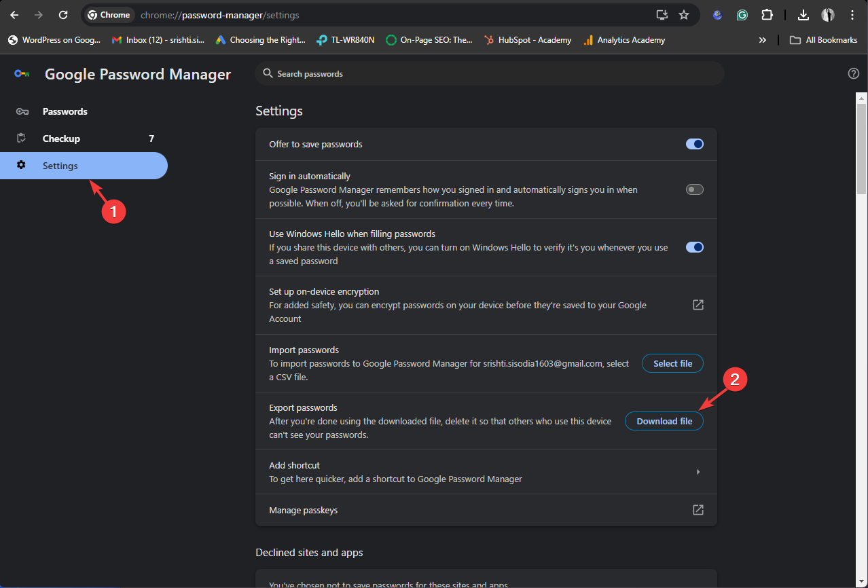868x588 pixels.
Task: Click Download file to export passwords
Action: (x=664, y=421)
